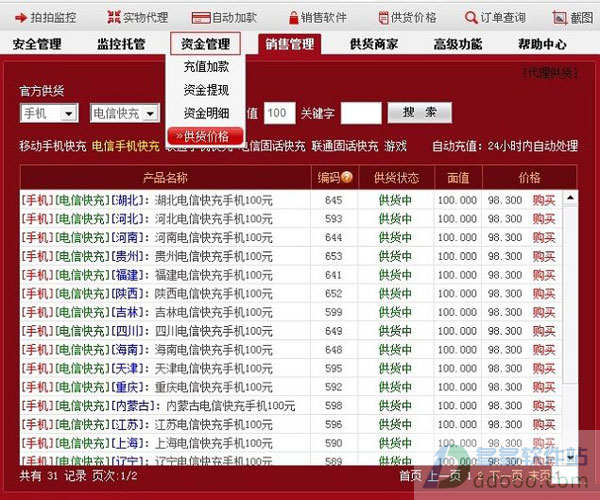Click the help icon next to 编码
Viewport: 600px width, 500px height.
(x=347, y=177)
